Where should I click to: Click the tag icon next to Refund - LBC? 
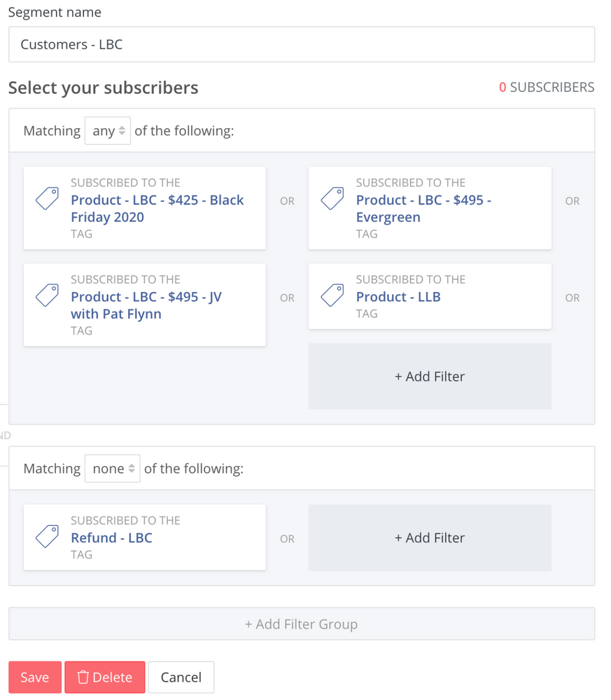[x=47, y=536]
